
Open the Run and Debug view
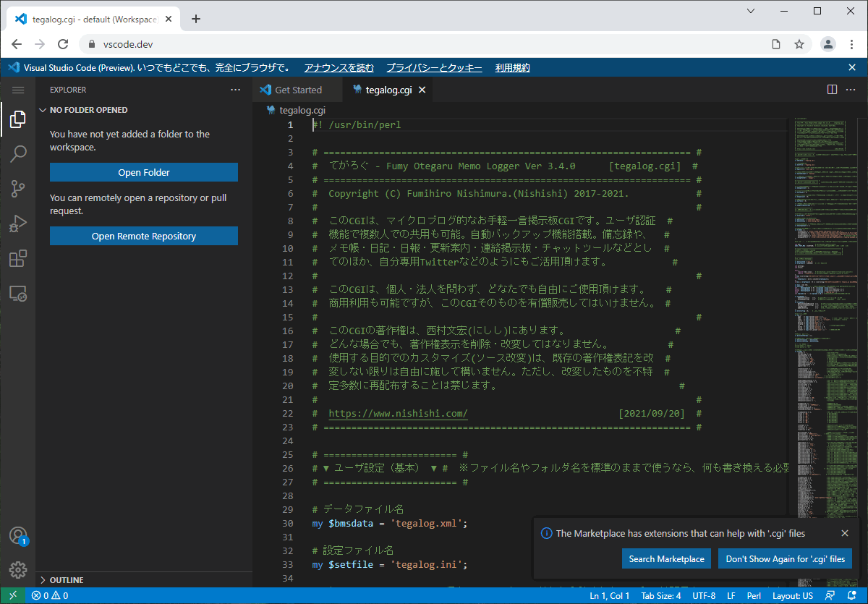pyautogui.click(x=18, y=224)
